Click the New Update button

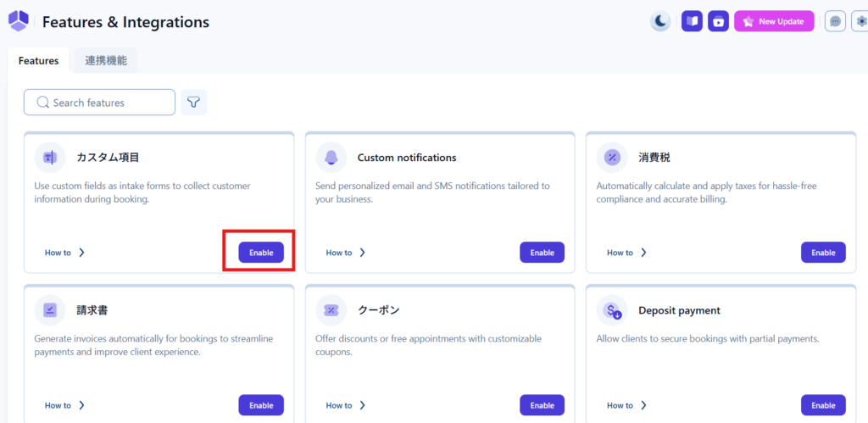click(x=774, y=21)
